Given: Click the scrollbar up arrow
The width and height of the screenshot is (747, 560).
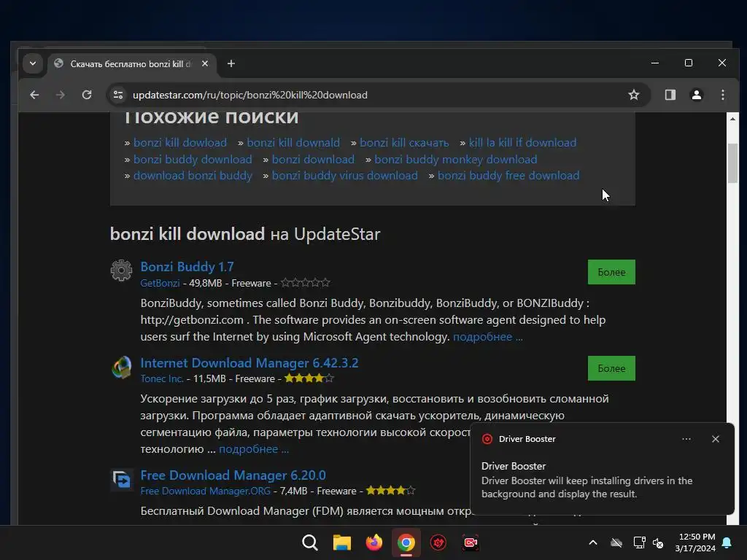Looking at the screenshot, I should 732,119.
